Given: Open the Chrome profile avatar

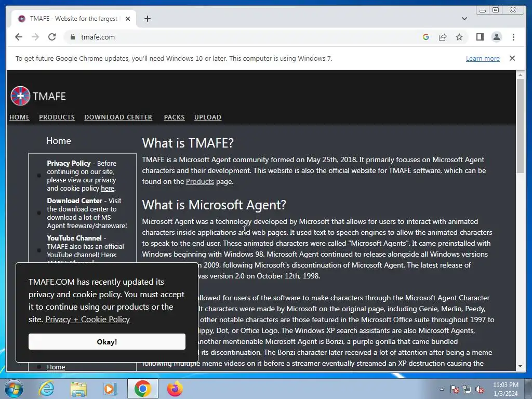Looking at the screenshot, I should pos(496,37).
